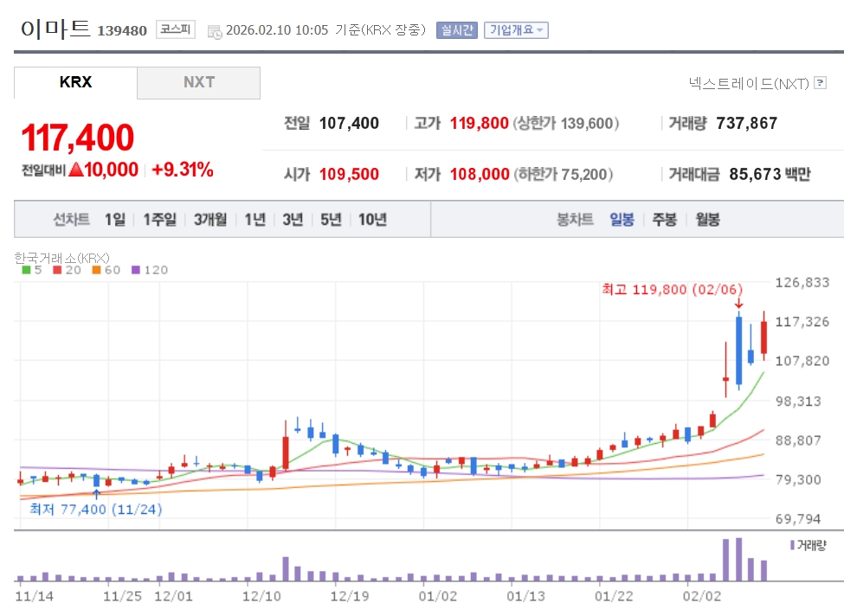Click the red up-arrow price change icon
The image size is (844, 616).
point(75,170)
